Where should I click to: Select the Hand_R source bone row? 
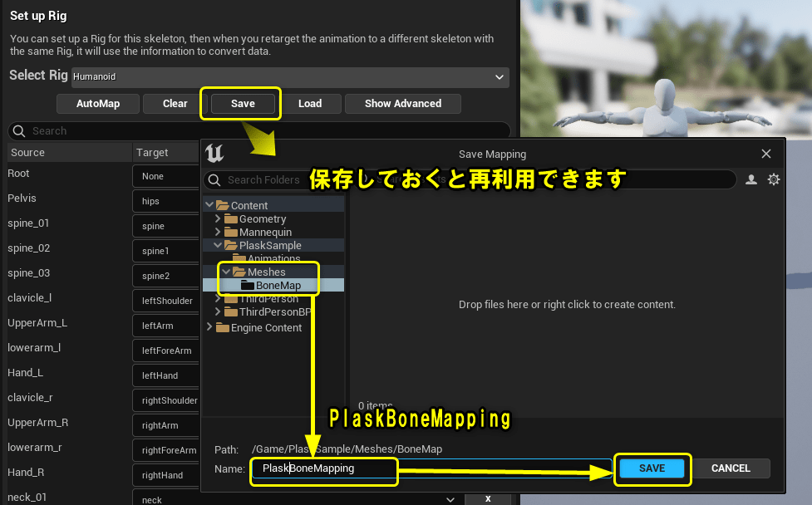click(26, 473)
